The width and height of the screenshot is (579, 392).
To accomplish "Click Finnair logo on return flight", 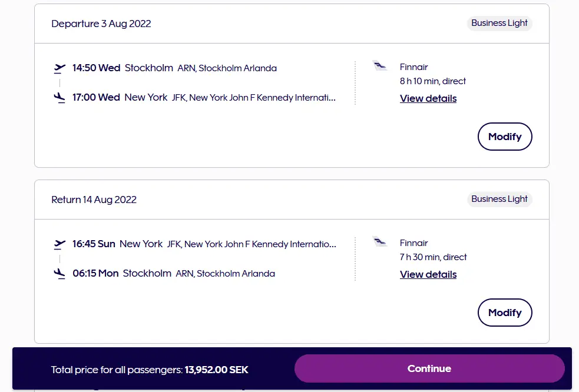I will click(380, 241).
